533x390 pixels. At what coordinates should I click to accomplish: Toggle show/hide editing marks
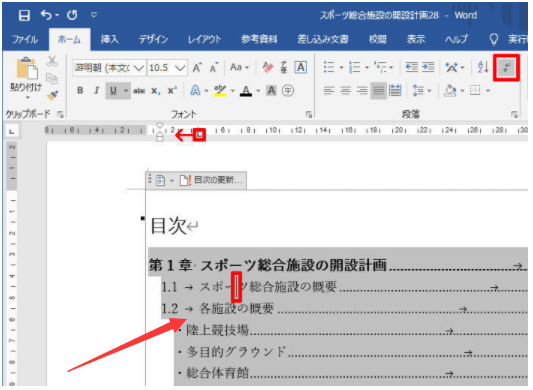pos(506,67)
